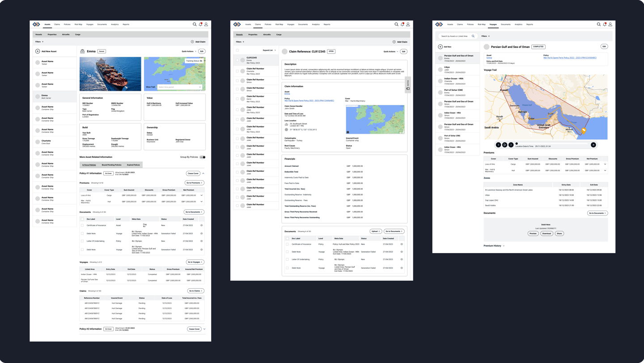Select the Bound Pending Policies tab
Image resolution: width=644 pixels, height=363 pixels.
click(111, 165)
